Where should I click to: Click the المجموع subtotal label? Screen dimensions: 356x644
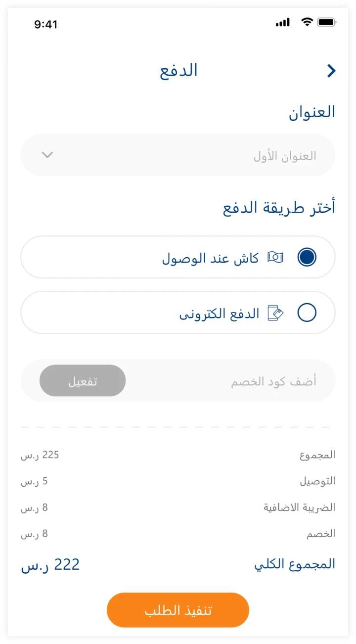point(317,455)
